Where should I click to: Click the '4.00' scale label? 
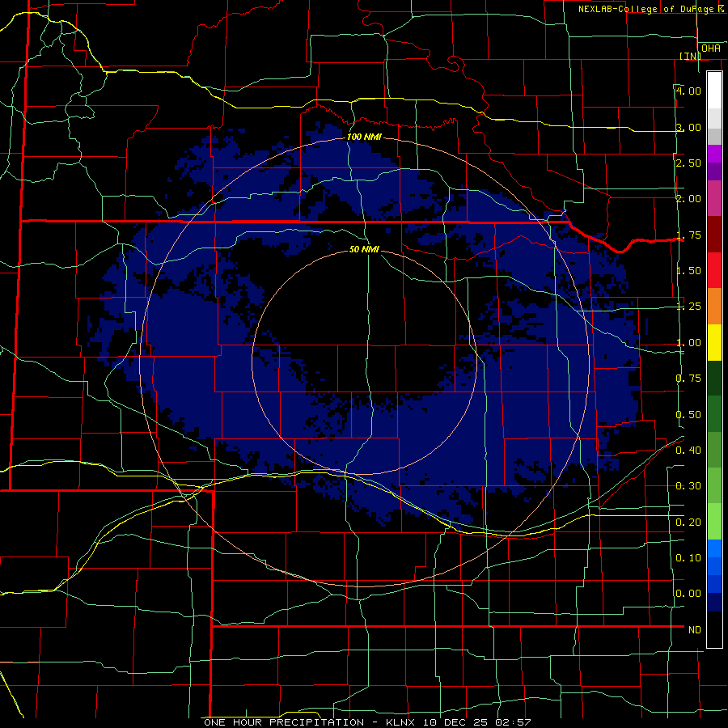pyautogui.click(x=688, y=91)
